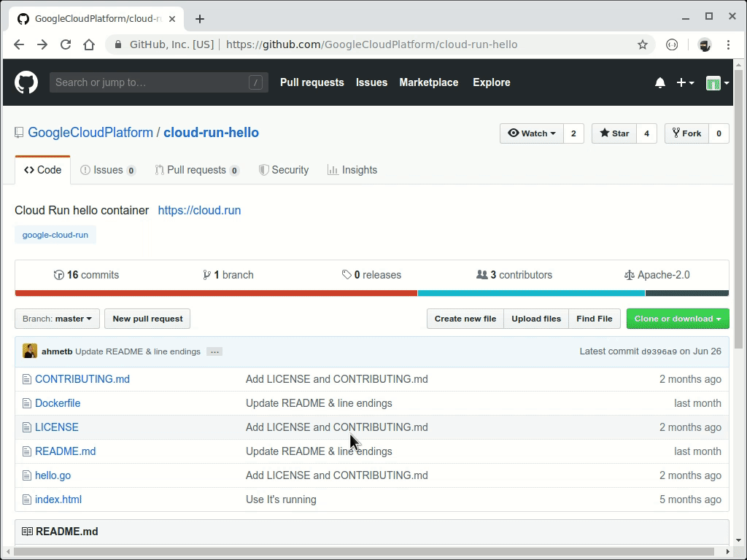Image resolution: width=747 pixels, height=560 pixels.
Task: Click the dark language bar segment
Action: coord(687,293)
